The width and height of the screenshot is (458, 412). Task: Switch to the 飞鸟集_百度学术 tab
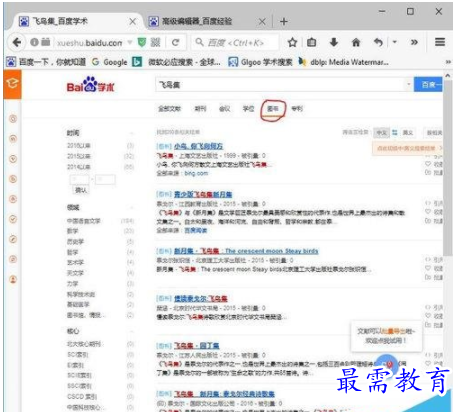78,22
